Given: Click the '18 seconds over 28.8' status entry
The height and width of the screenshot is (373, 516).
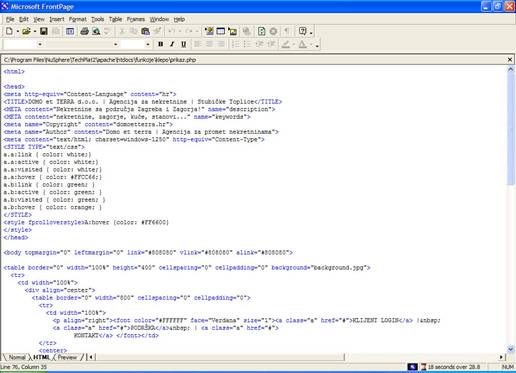Looking at the screenshot, I should (454, 367).
